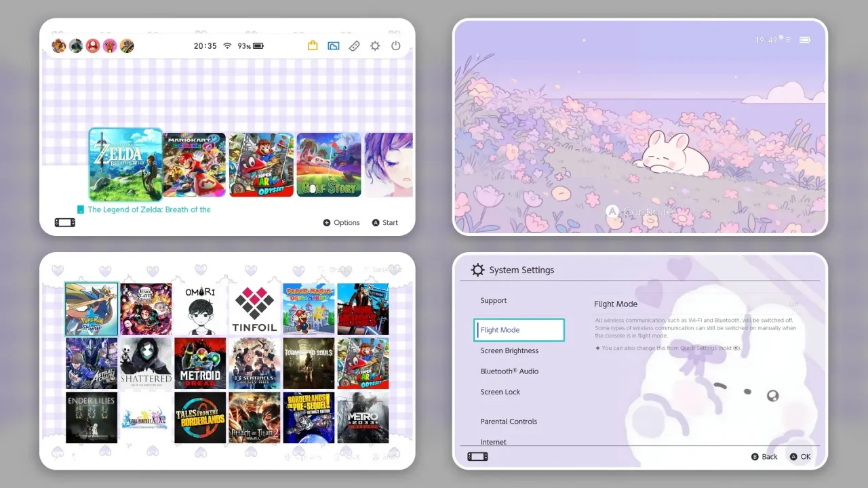Click the Wi-Fi signal icon beside 20:35

pos(227,46)
